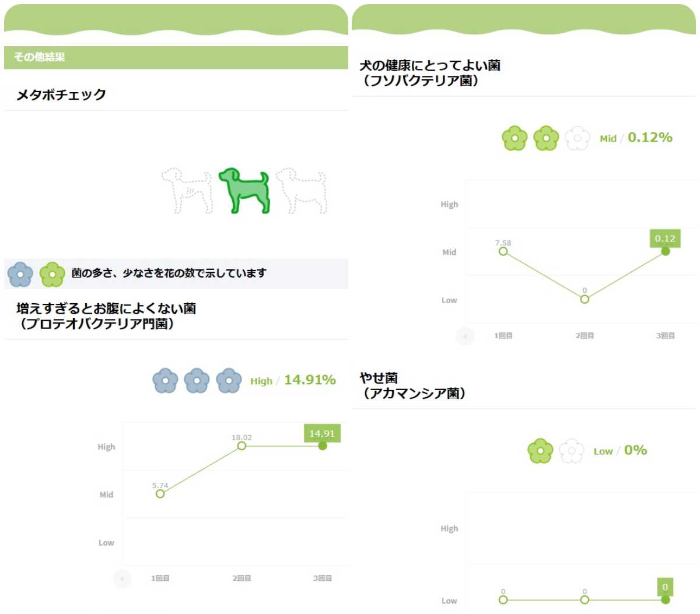Select the 7.58 data point
The width and height of the screenshot is (700, 614).
(503, 252)
